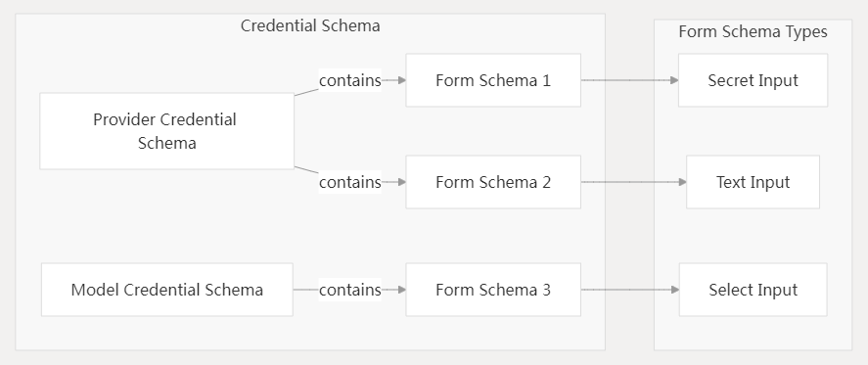Click the arrowhead entering Secret Input
Viewport: 868px width, 365px height.
pyautogui.click(x=674, y=80)
